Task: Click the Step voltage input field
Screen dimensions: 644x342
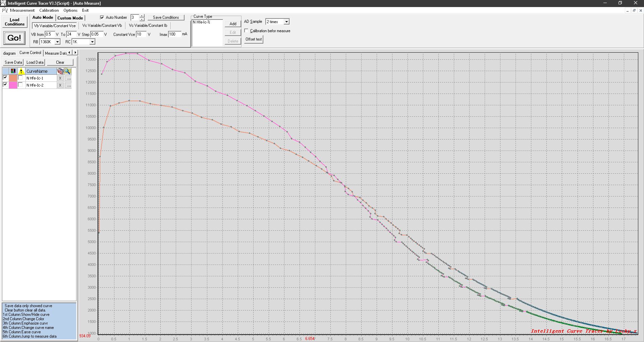Action: pyautogui.click(x=97, y=34)
